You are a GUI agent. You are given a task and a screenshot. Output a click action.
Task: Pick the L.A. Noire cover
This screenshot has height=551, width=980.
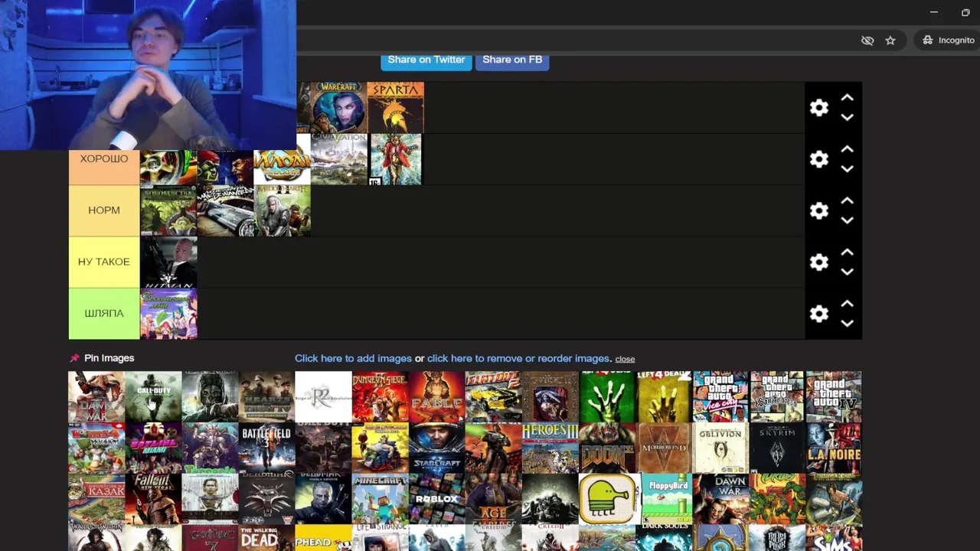click(x=834, y=448)
